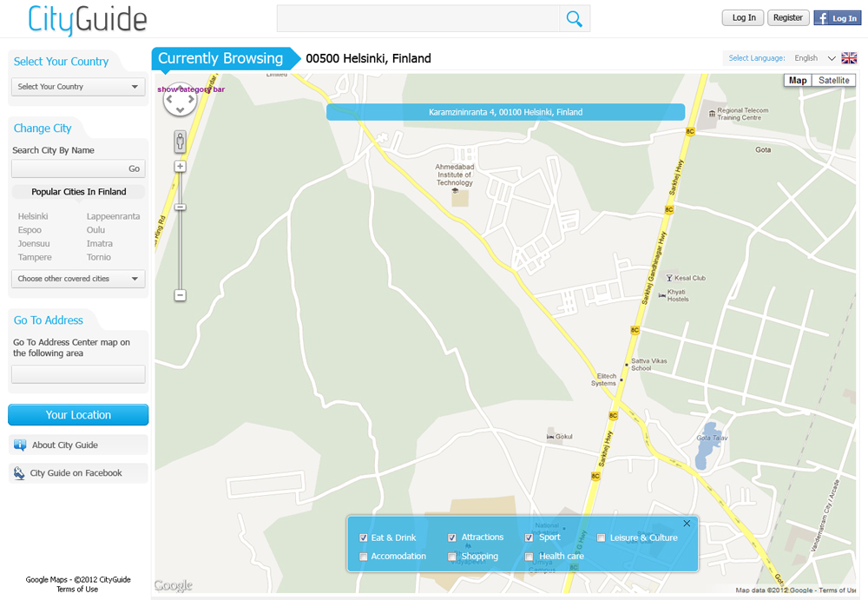Click the Khyati Hostels map marker
This screenshot has height=600, width=868.
pos(661,295)
